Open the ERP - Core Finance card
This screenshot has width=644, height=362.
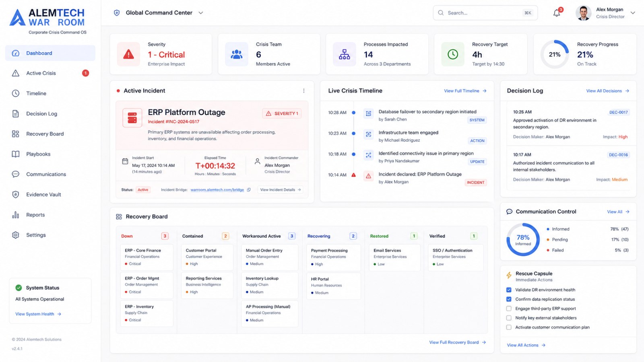pos(147,257)
